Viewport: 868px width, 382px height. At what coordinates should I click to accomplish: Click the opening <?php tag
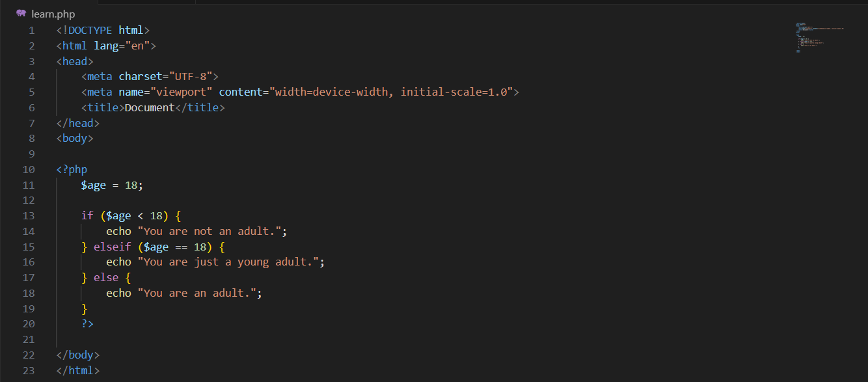(x=72, y=170)
